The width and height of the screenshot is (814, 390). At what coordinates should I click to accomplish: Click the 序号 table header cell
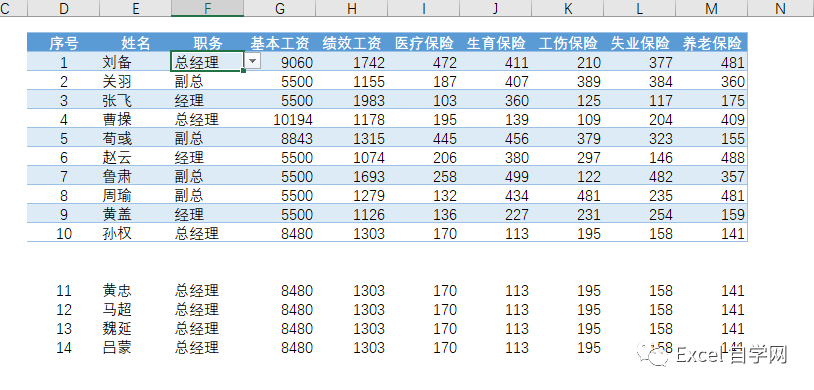click(64, 43)
